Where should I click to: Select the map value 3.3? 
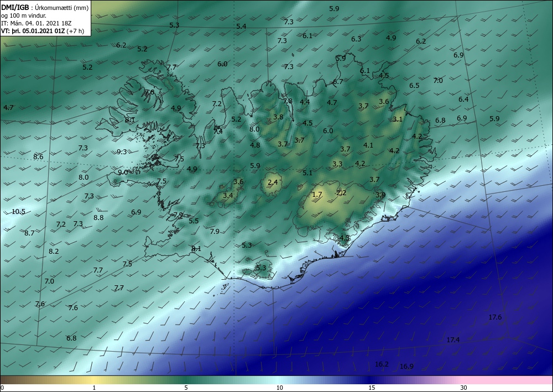(337, 164)
